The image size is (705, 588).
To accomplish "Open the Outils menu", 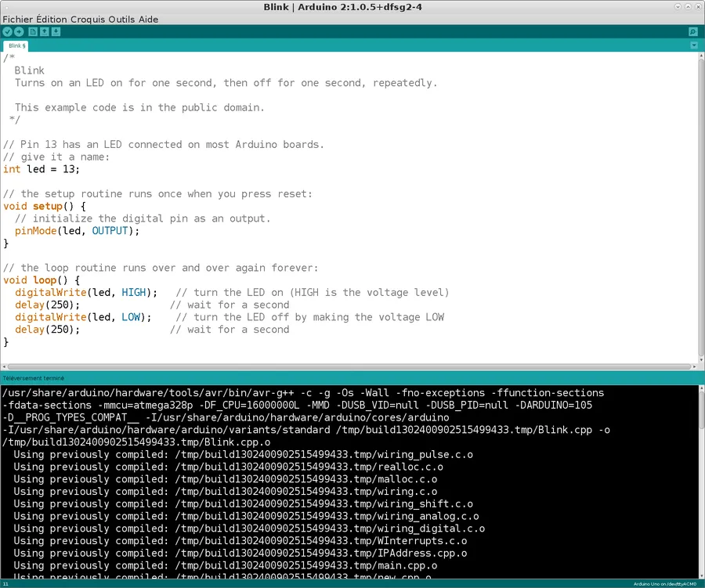I will point(121,20).
